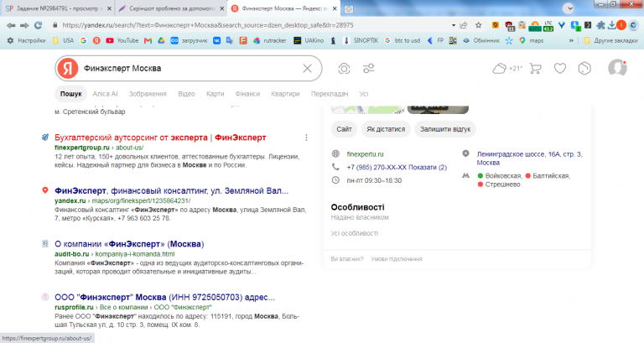Open the SINOPTIK weather bookmark

[361, 40]
